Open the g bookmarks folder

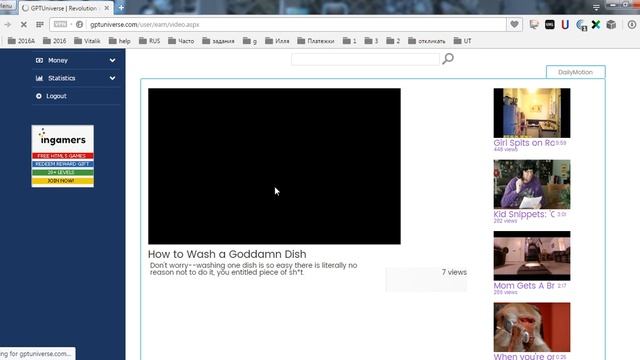pyautogui.click(x=250, y=41)
